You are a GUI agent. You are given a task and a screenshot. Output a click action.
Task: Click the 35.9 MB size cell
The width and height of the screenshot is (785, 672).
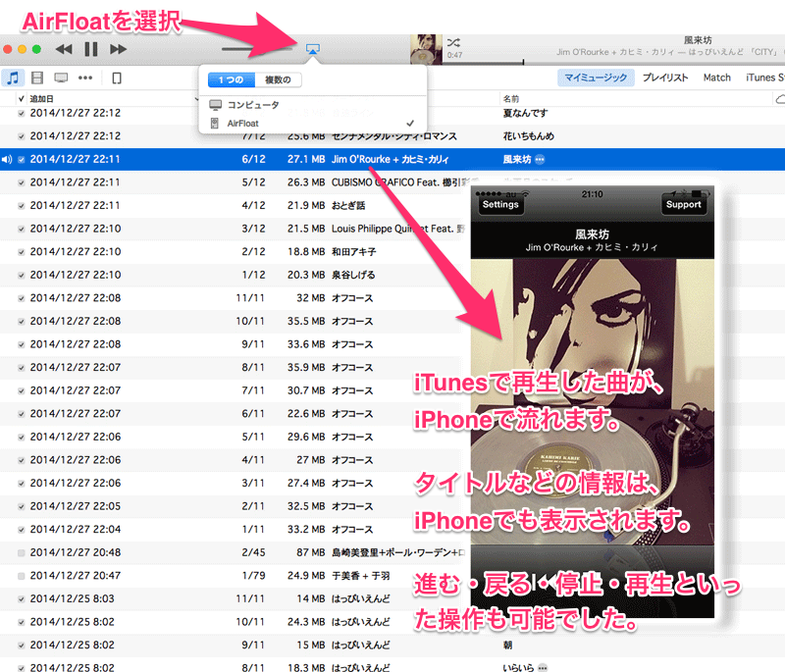tap(306, 367)
